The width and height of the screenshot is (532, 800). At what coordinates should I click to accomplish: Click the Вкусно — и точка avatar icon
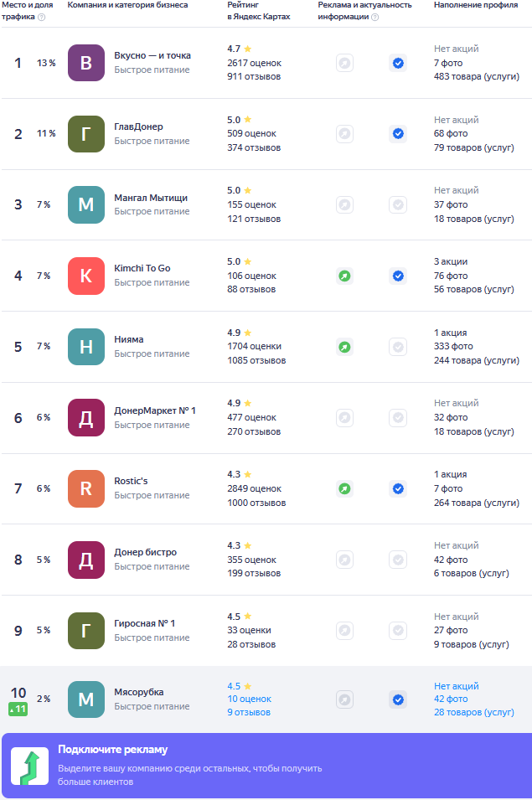[x=85, y=63]
